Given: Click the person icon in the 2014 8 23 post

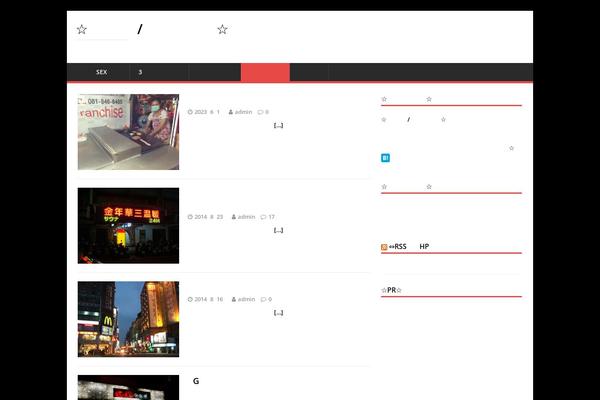Looking at the screenshot, I should [x=234, y=217].
